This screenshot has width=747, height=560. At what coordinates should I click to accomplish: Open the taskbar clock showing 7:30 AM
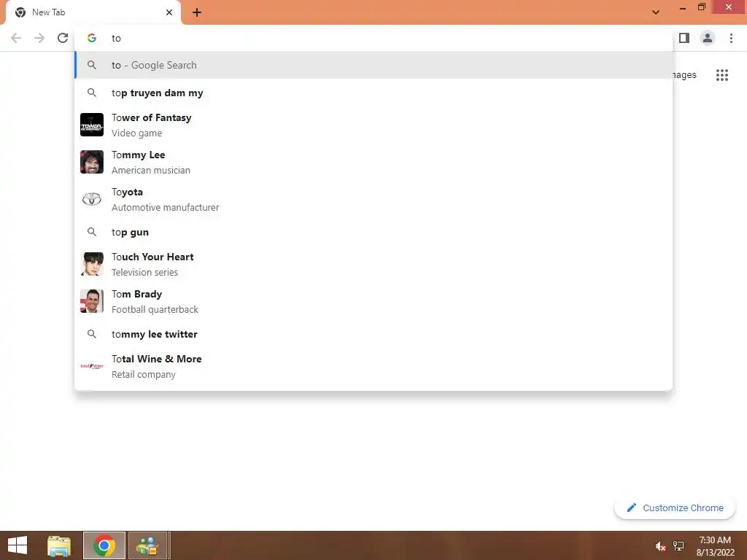[x=715, y=546]
